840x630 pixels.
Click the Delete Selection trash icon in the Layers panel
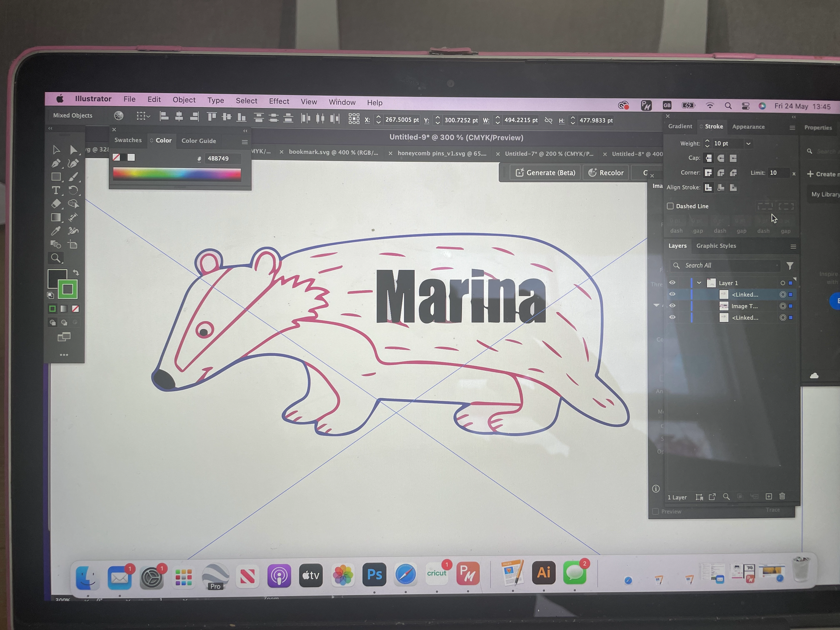click(x=782, y=496)
